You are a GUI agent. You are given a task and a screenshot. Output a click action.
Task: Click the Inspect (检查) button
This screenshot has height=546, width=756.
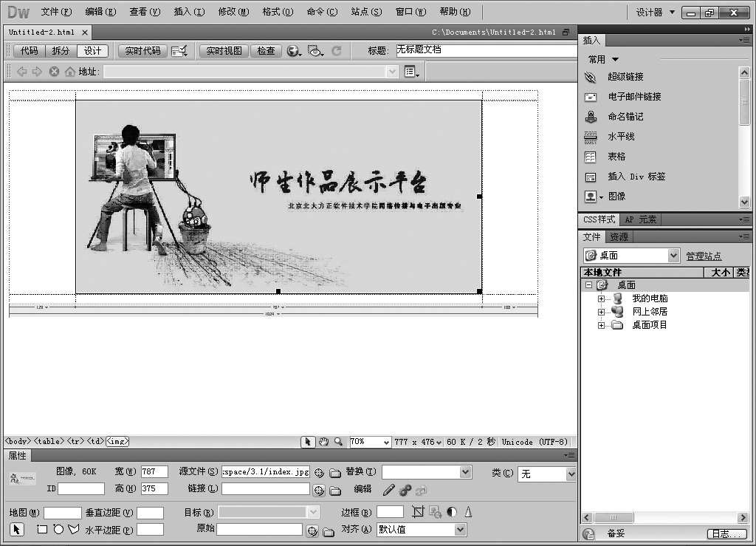click(266, 51)
